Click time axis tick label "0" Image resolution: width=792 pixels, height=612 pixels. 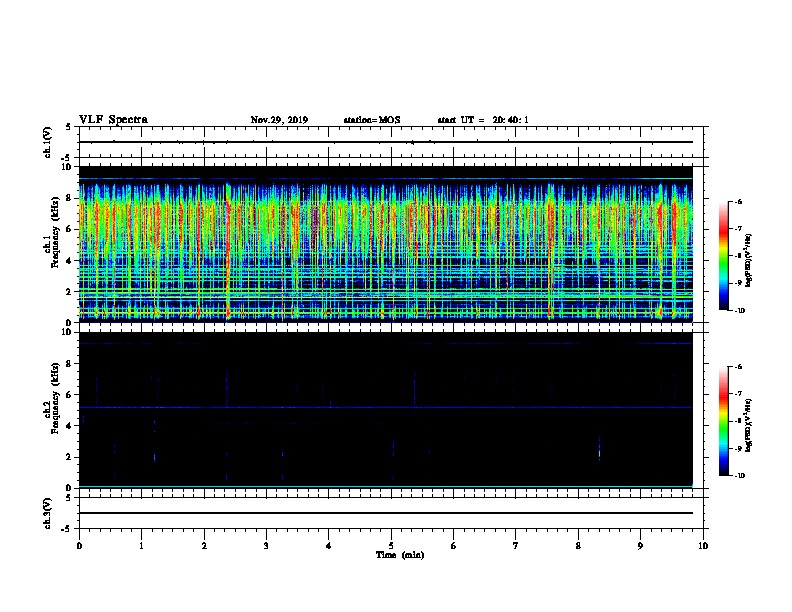pos(79,546)
